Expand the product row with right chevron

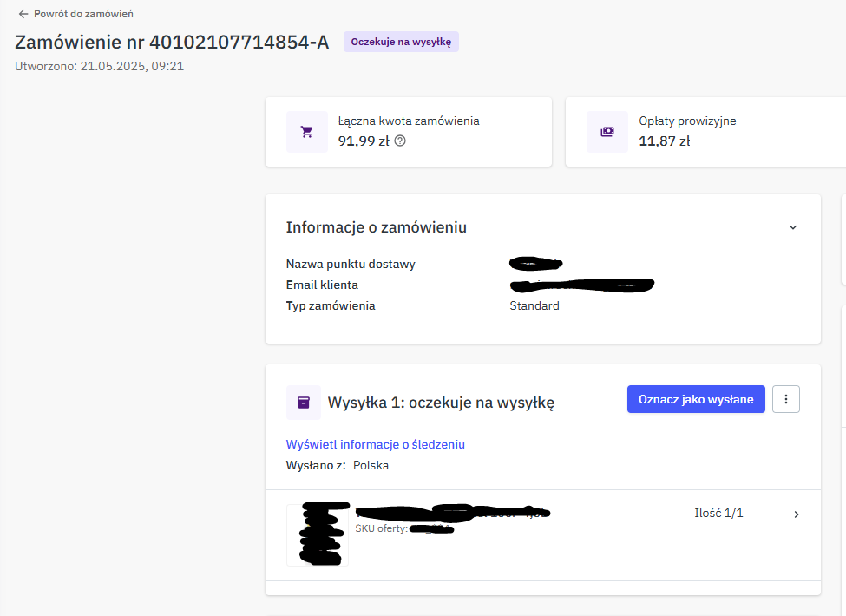click(797, 514)
